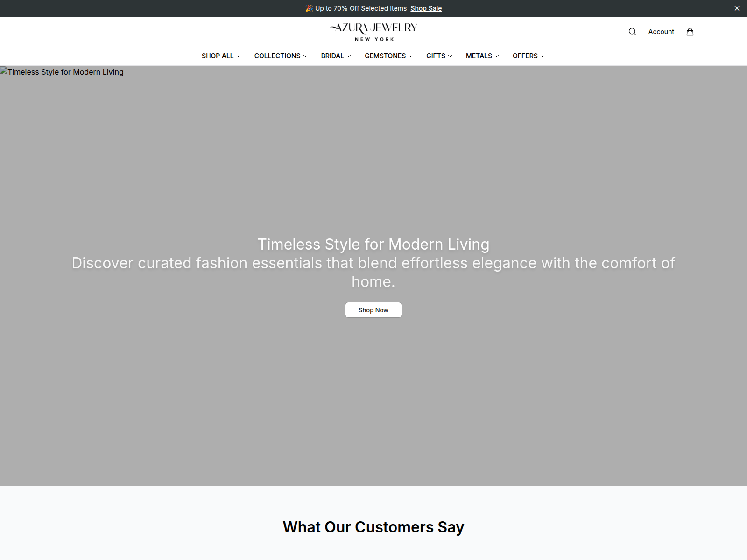The width and height of the screenshot is (747, 560).
Task: Open the GIFTS dropdown
Action: [439, 56]
